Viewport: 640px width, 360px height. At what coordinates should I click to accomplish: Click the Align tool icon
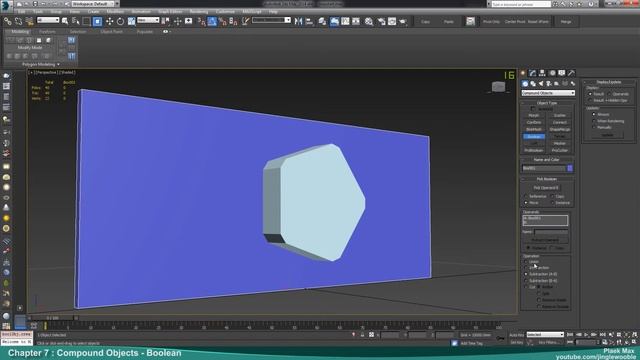tap(309, 21)
